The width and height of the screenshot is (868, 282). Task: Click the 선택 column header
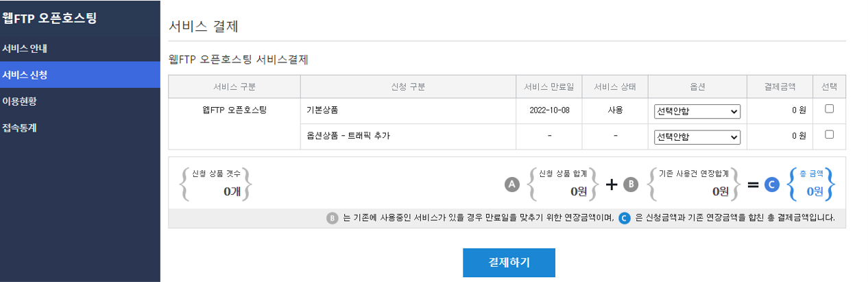point(829,86)
